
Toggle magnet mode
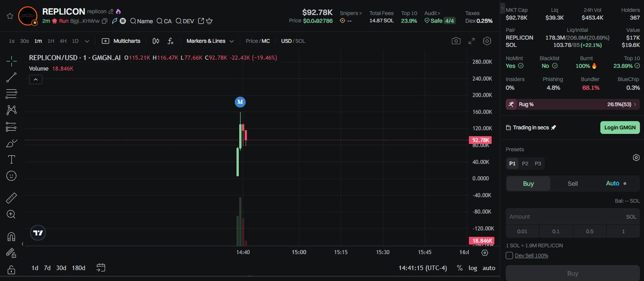coord(11,237)
